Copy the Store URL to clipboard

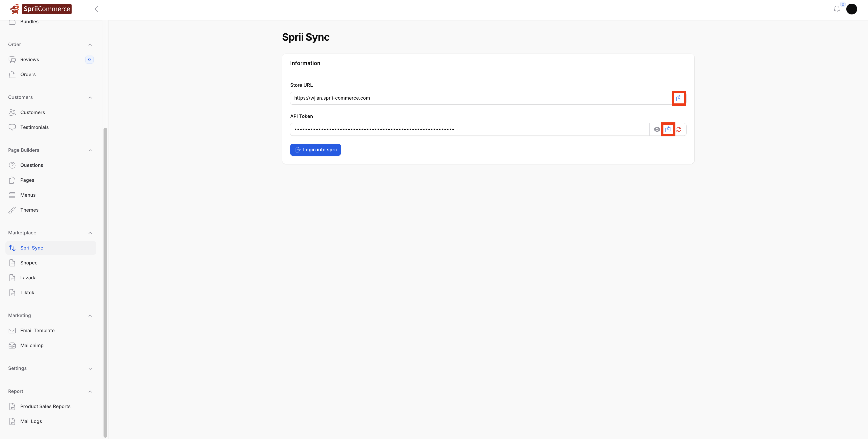point(679,98)
